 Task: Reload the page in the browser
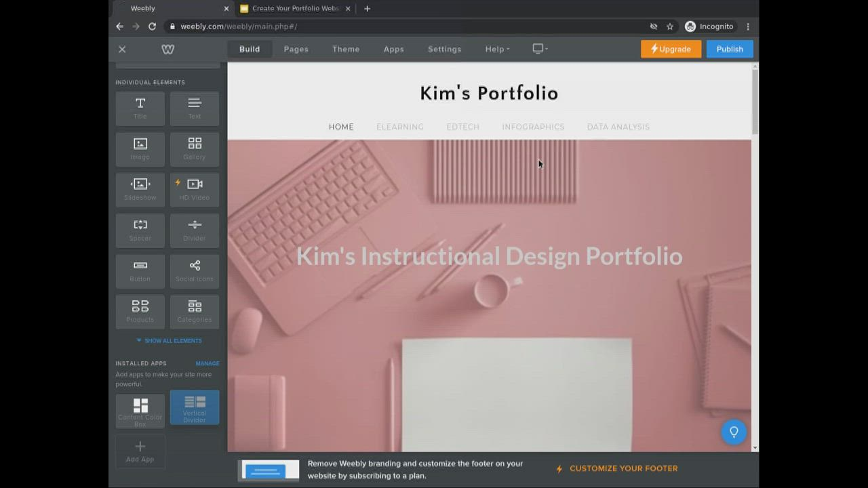click(152, 26)
